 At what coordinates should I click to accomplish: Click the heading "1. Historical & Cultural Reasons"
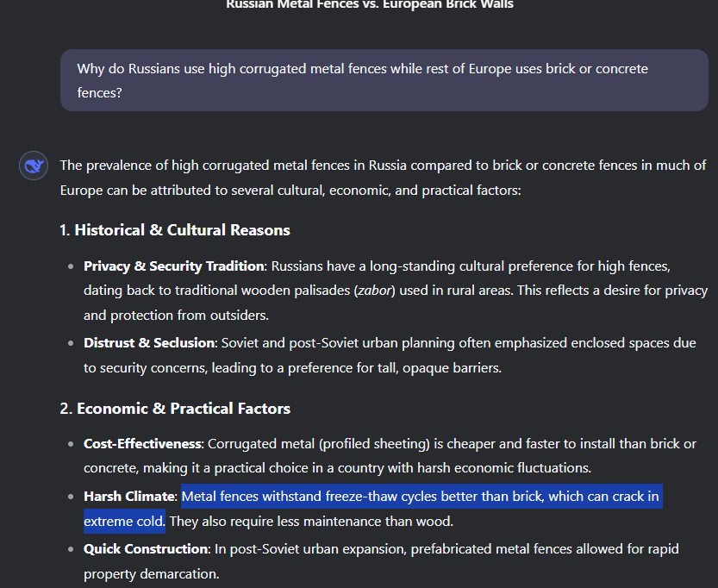175,230
